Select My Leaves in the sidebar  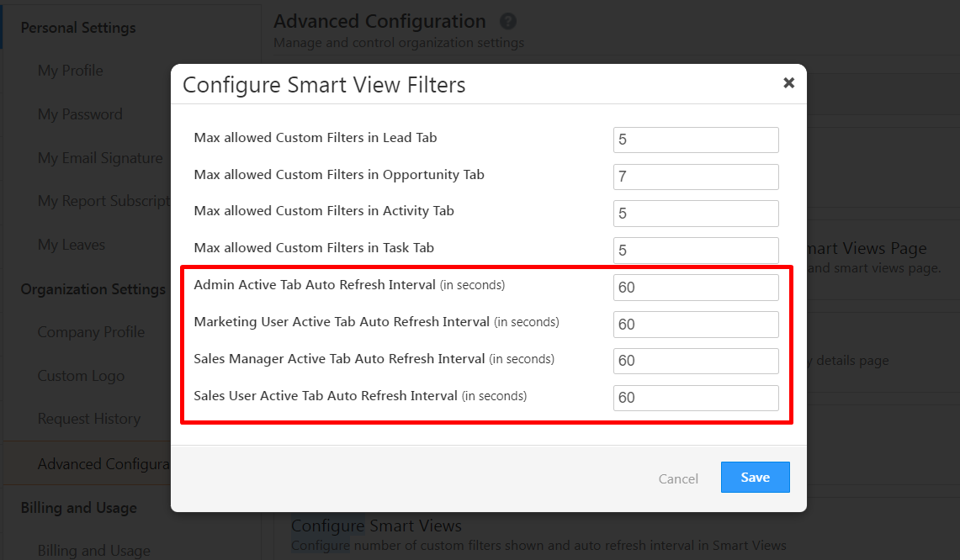[72, 245]
